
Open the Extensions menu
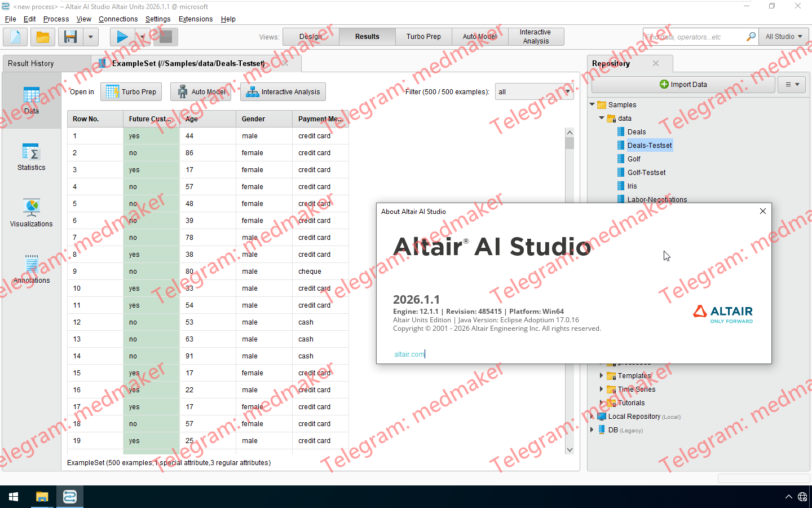coord(196,19)
